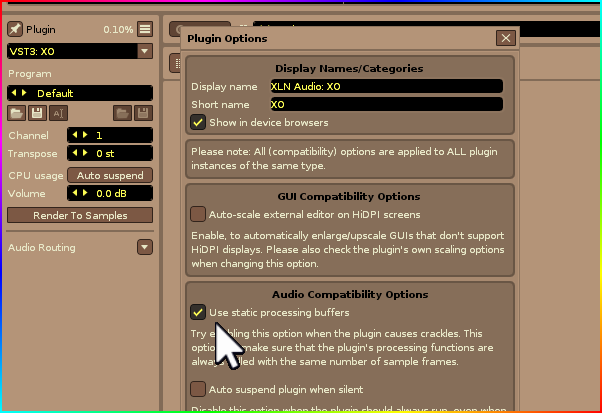Uncheck Use static processing buffers
This screenshot has width=602, height=413.
pos(198,312)
